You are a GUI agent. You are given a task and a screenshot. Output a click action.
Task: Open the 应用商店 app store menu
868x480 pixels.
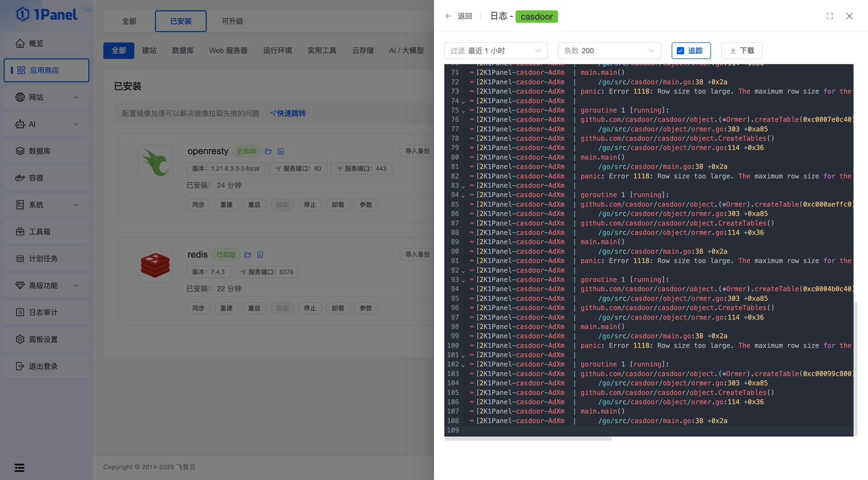[x=46, y=70]
